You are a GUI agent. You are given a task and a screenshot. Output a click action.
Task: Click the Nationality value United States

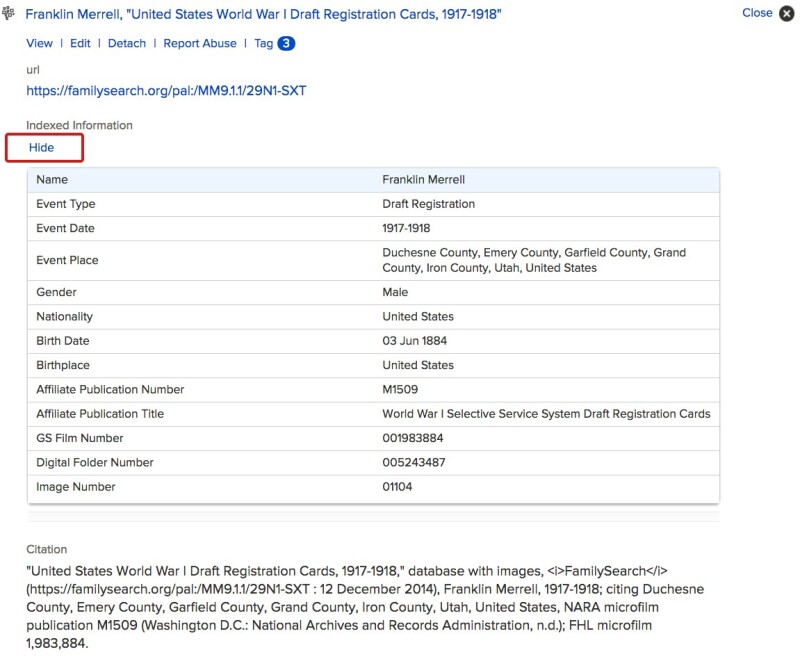[x=418, y=316]
